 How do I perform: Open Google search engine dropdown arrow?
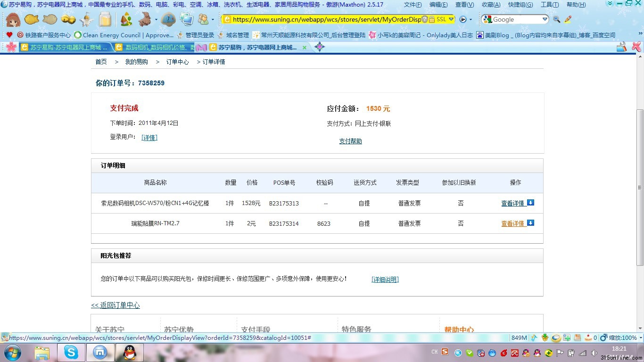(x=545, y=19)
